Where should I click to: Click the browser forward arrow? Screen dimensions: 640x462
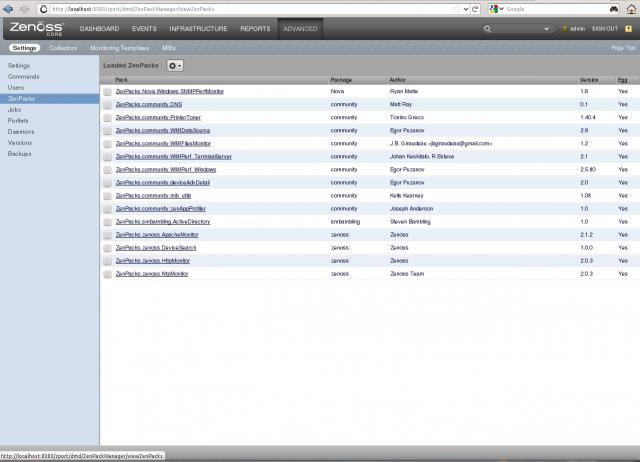(x=24, y=9)
